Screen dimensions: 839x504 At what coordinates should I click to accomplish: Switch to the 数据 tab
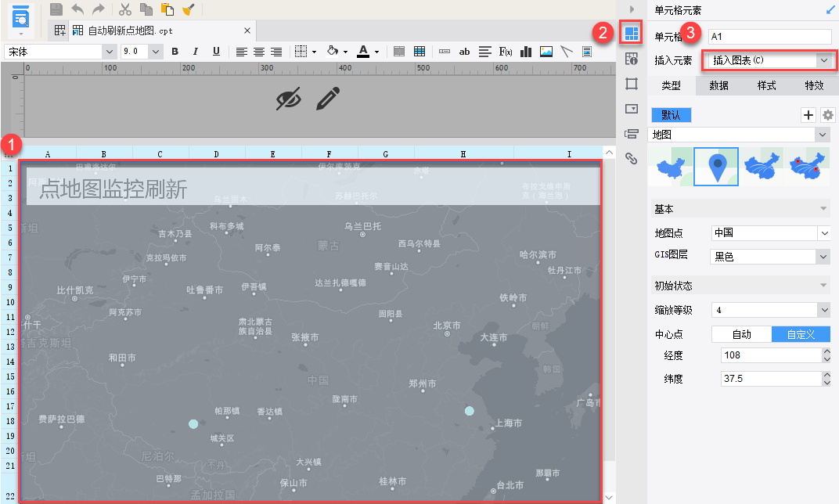[x=718, y=85]
